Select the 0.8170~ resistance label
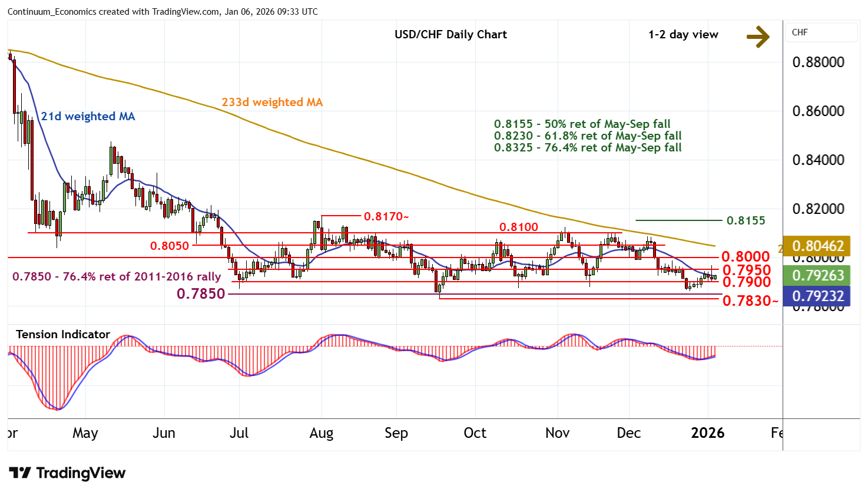Screen dimensions: 868x495 pyautogui.click(x=386, y=216)
